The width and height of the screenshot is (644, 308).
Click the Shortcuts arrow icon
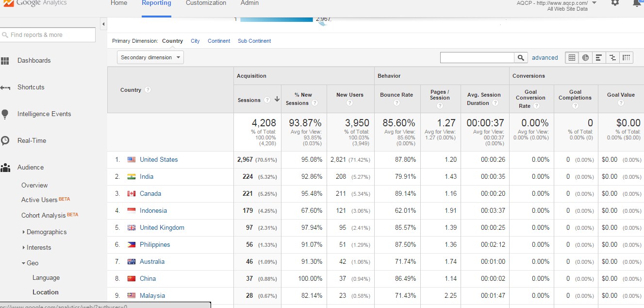click(x=5, y=87)
